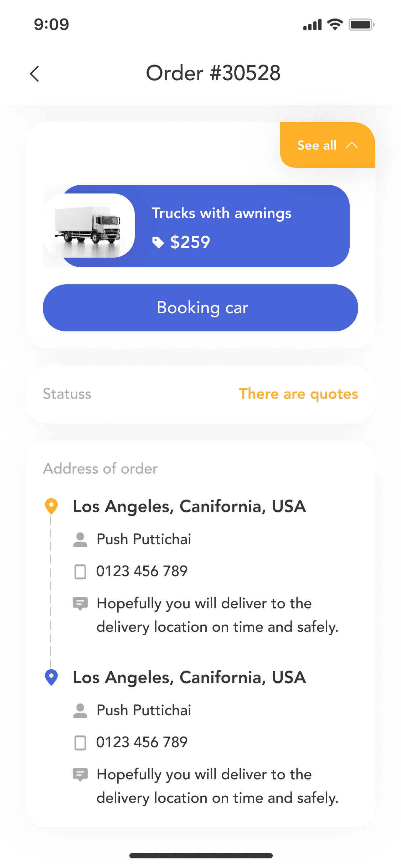Image resolution: width=401 pixels, height=868 pixels.
Task: Select Trucks with awnings quote card
Action: tap(196, 226)
